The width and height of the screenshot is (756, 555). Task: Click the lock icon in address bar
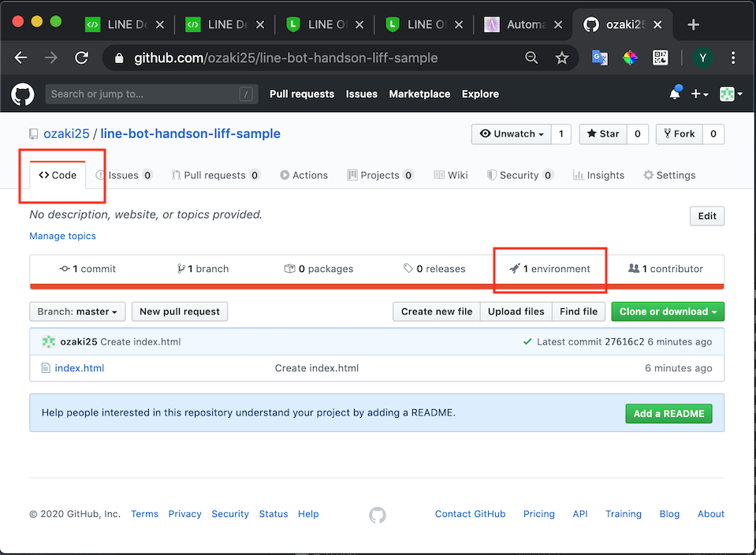pyautogui.click(x=119, y=58)
